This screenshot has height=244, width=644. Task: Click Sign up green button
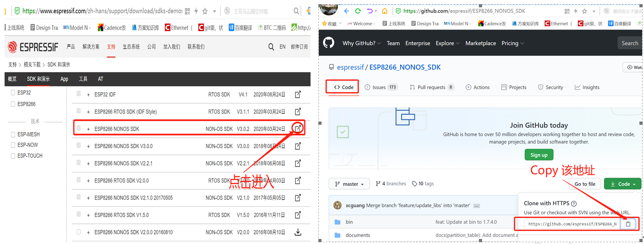[x=539, y=155]
